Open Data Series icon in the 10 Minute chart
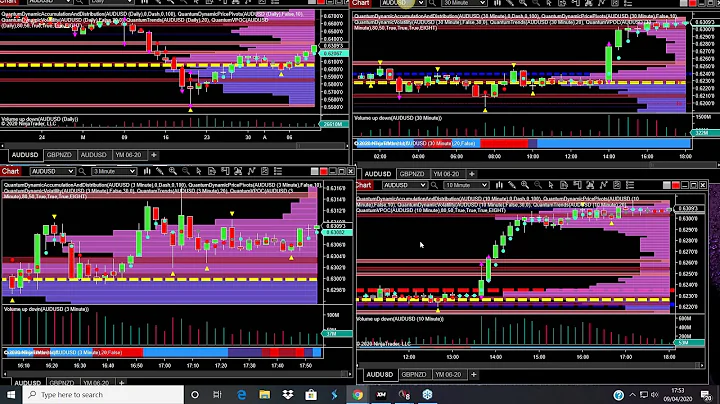 tap(577, 185)
